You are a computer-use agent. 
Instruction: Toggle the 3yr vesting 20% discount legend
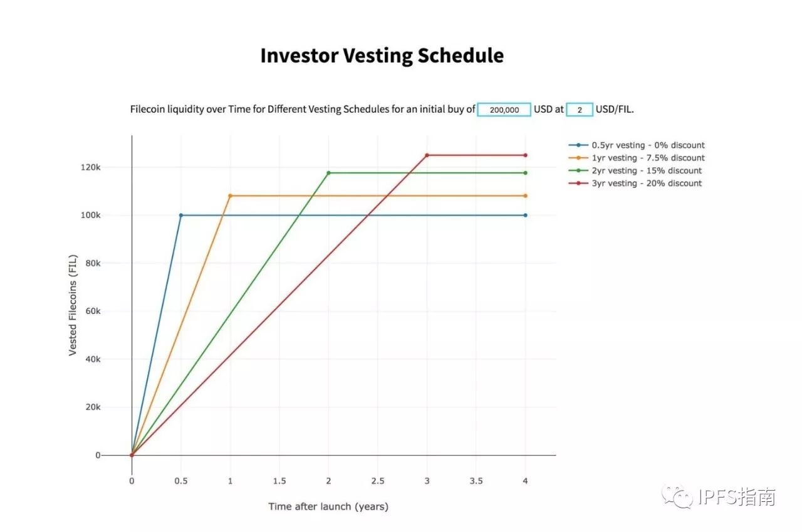pyautogui.click(x=635, y=183)
